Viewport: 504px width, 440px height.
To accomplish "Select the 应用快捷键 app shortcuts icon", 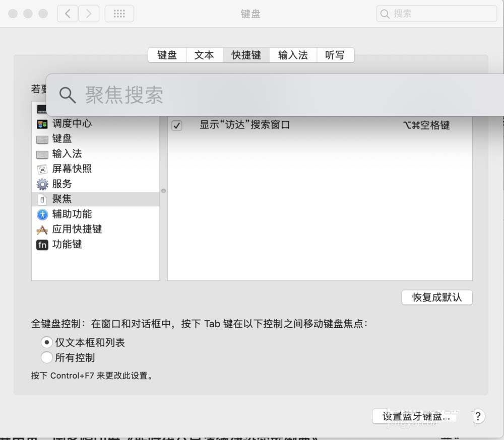I will (x=42, y=230).
